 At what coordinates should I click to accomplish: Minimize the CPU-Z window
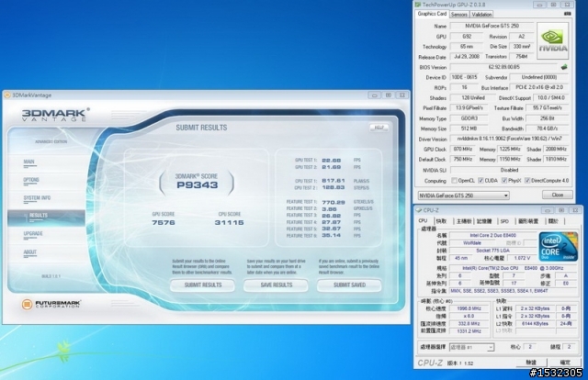(x=547, y=210)
